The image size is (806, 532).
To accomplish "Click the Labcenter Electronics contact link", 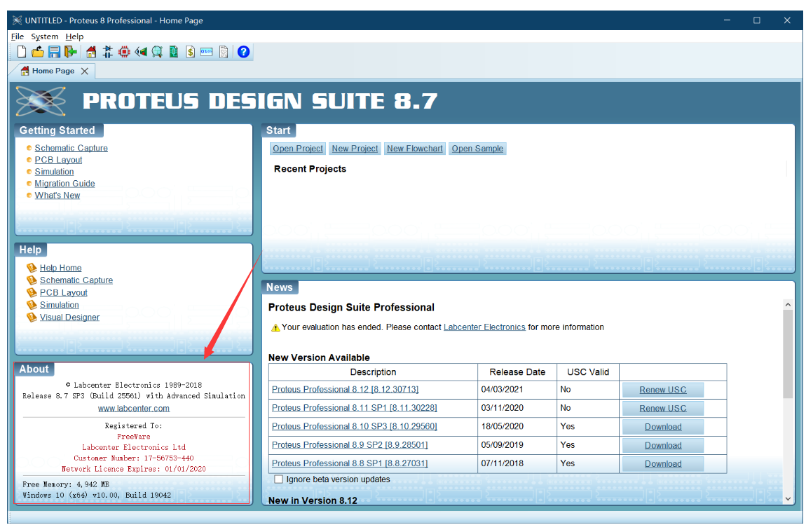I will 484,327.
